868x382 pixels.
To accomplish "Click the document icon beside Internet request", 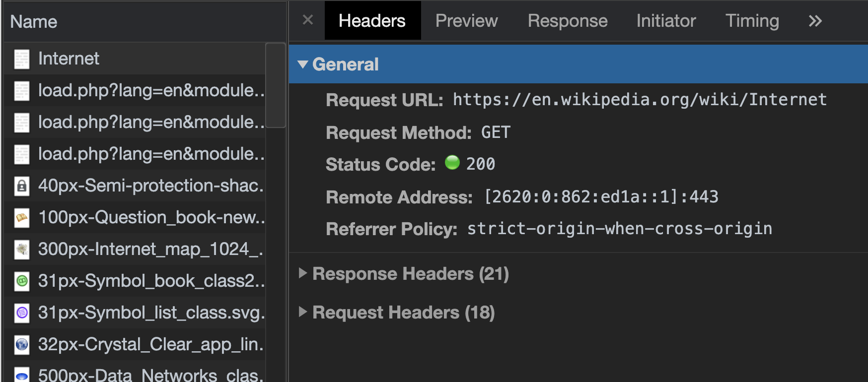I will click(x=21, y=58).
